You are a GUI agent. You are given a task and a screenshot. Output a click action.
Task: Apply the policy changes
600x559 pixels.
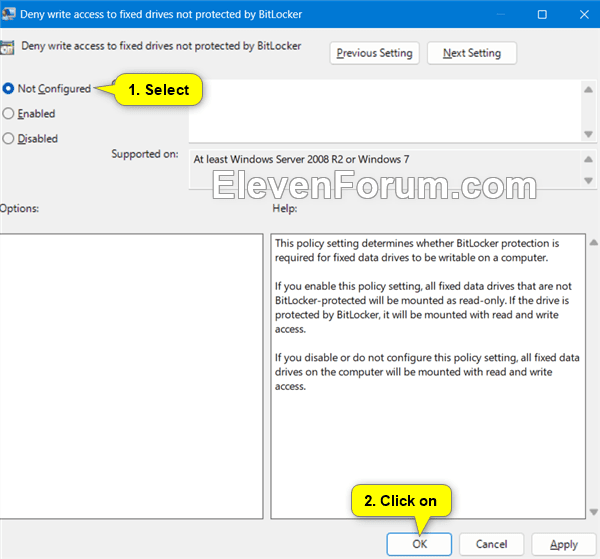[x=564, y=544]
